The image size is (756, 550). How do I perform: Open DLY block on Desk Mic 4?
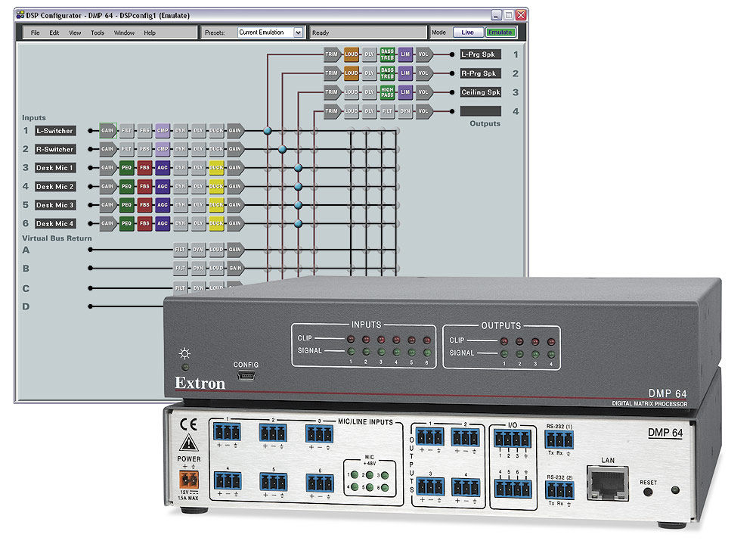coord(198,223)
